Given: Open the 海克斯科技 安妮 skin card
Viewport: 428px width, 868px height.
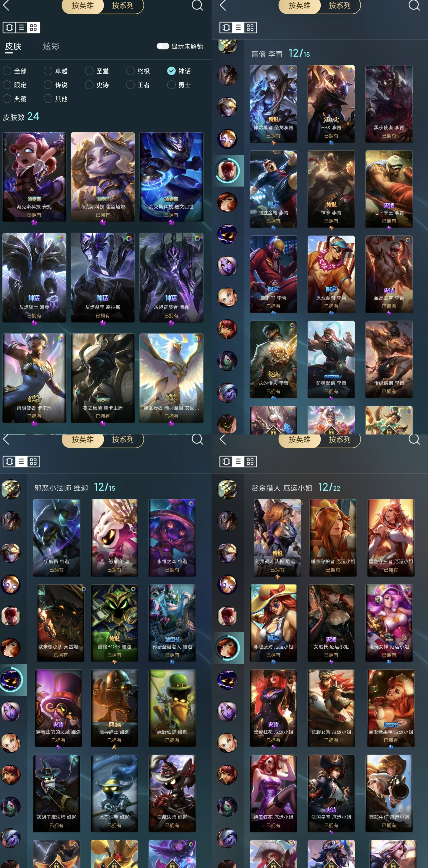Looking at the screenshot, I should pyautogui.click(x=34, y=177).
